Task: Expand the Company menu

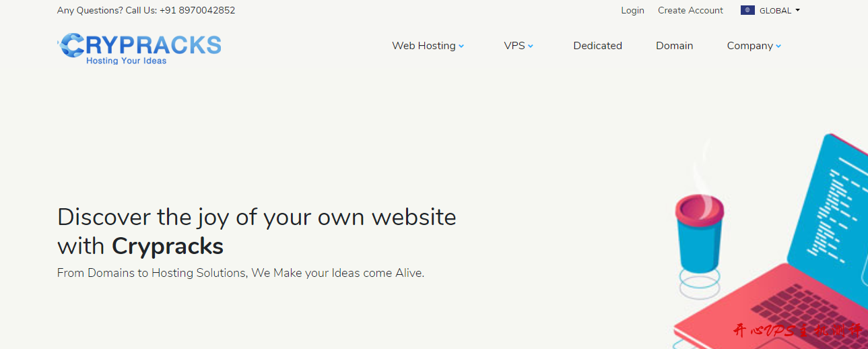Action: point(754,46)
